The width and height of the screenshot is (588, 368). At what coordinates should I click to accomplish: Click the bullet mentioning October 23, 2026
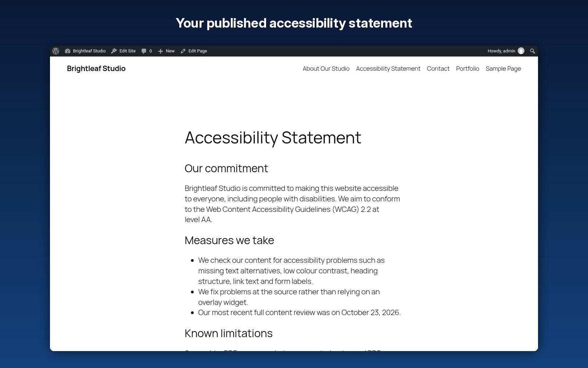300,312
